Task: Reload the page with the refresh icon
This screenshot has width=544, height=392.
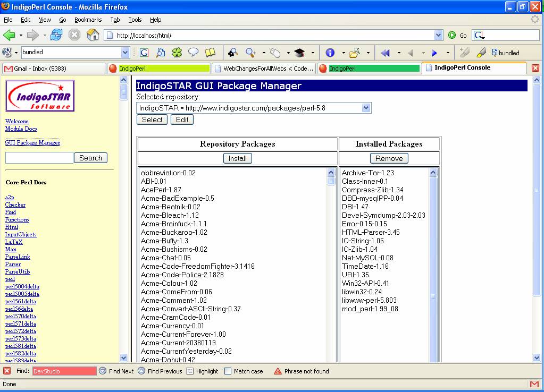Action: point(56,35)
